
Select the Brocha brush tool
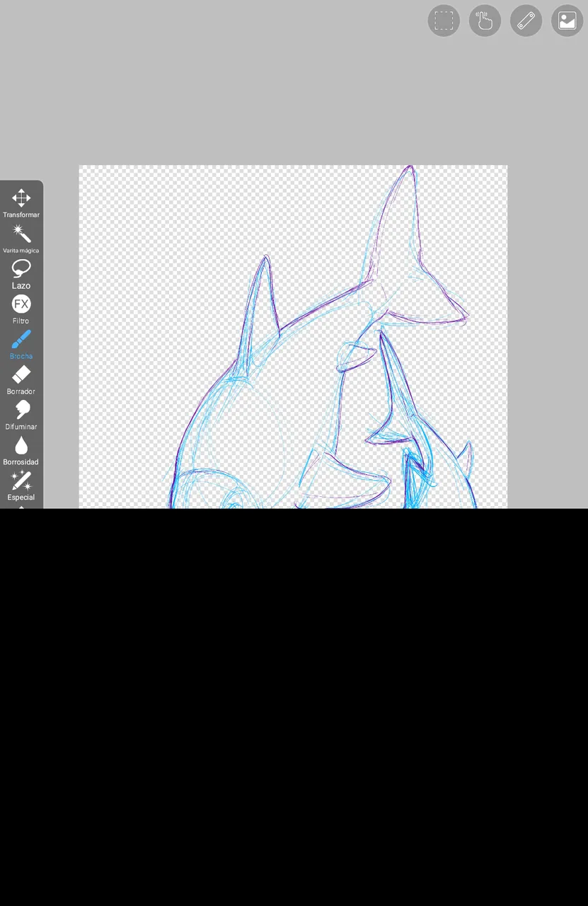click(x=21, y=345)
